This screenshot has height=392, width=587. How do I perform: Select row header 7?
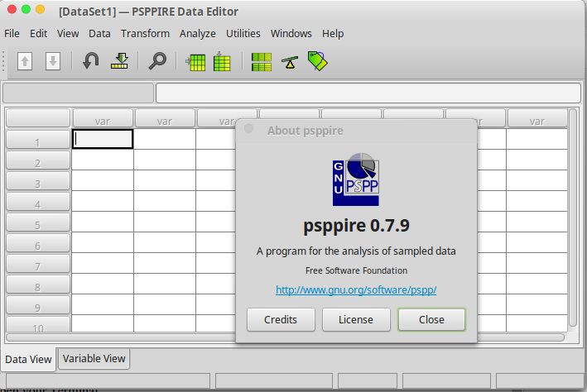pos(38,264)
